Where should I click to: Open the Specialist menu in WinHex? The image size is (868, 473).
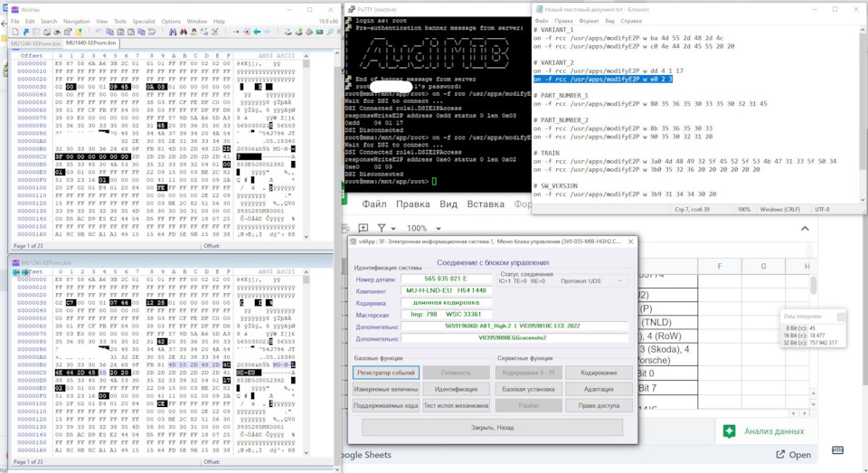pyautogui.click(x=144, y=21)
